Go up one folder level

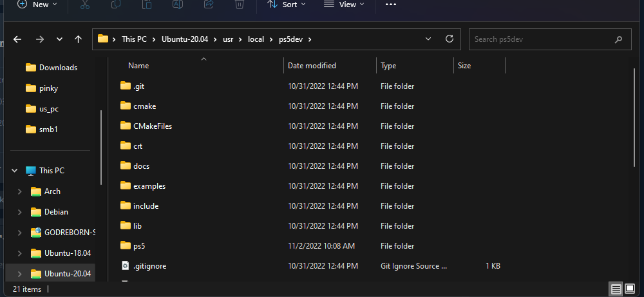[x=78, y=39]
